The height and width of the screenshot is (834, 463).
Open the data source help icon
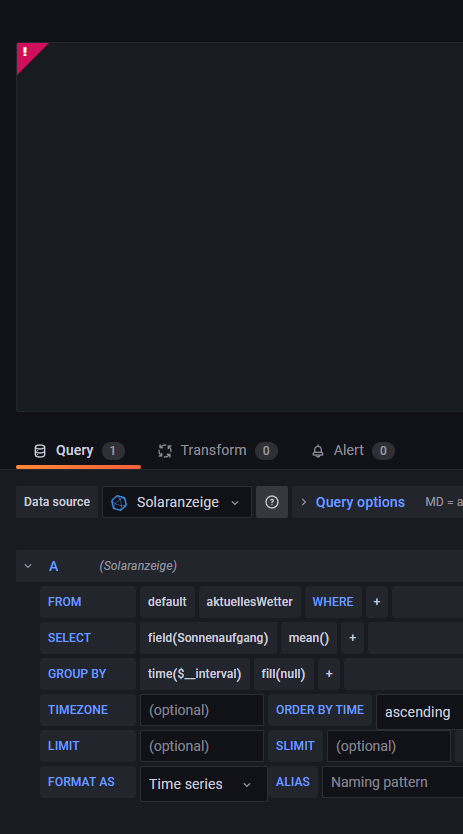272,502
